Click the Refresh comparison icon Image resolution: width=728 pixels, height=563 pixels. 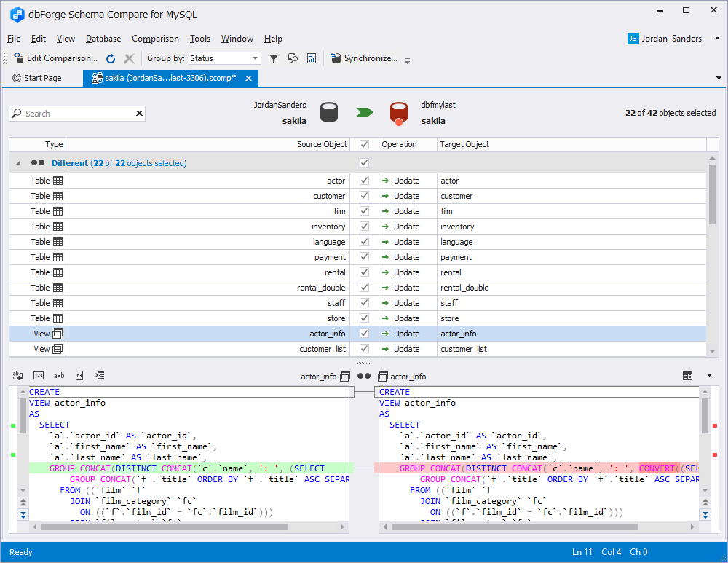click(111, 58)
